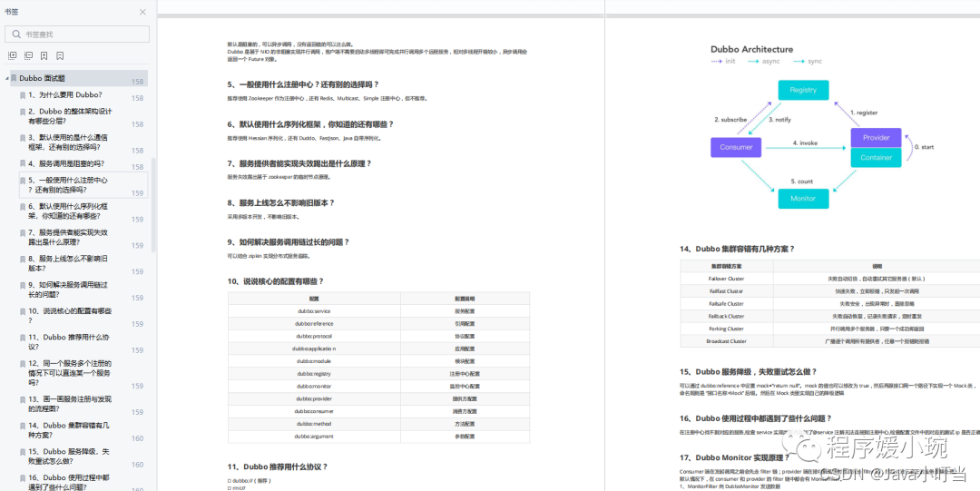
Task: Open bookmark 11、Dubbo 推荐用什么协议
Action: (x=69, y=341)
